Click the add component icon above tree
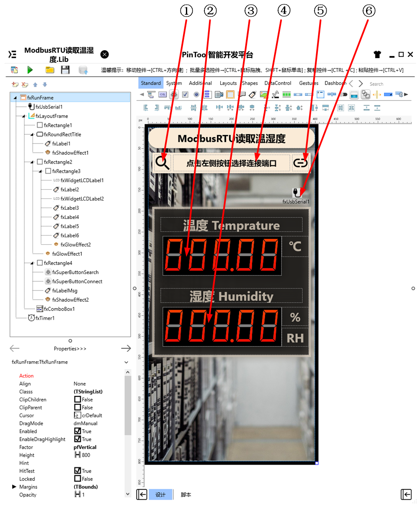The width and height of the screenshot is (420, 506). pyautogui.click(x=15, y=85)
